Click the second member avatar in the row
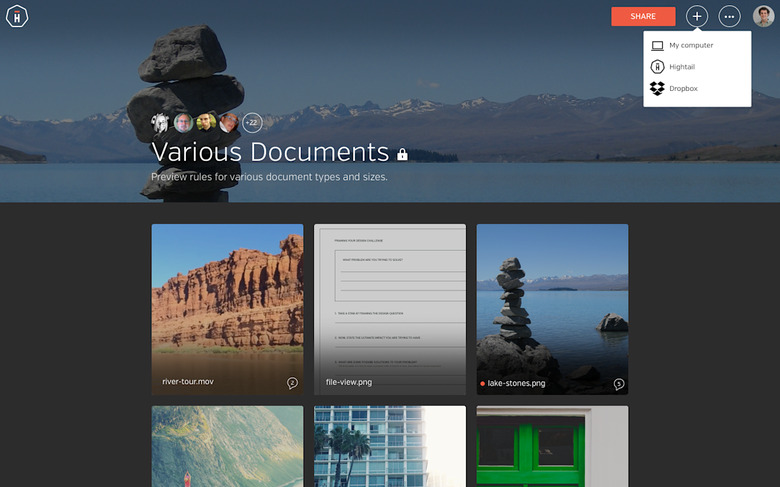The image size is (780, 487). click(183, 122)
